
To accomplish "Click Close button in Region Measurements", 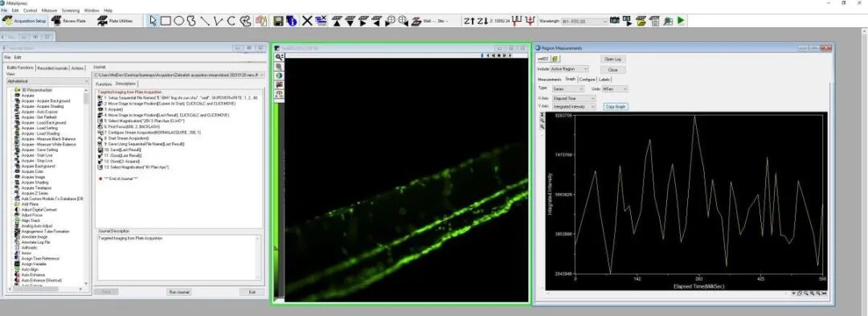I will click(x=612, y=70).
